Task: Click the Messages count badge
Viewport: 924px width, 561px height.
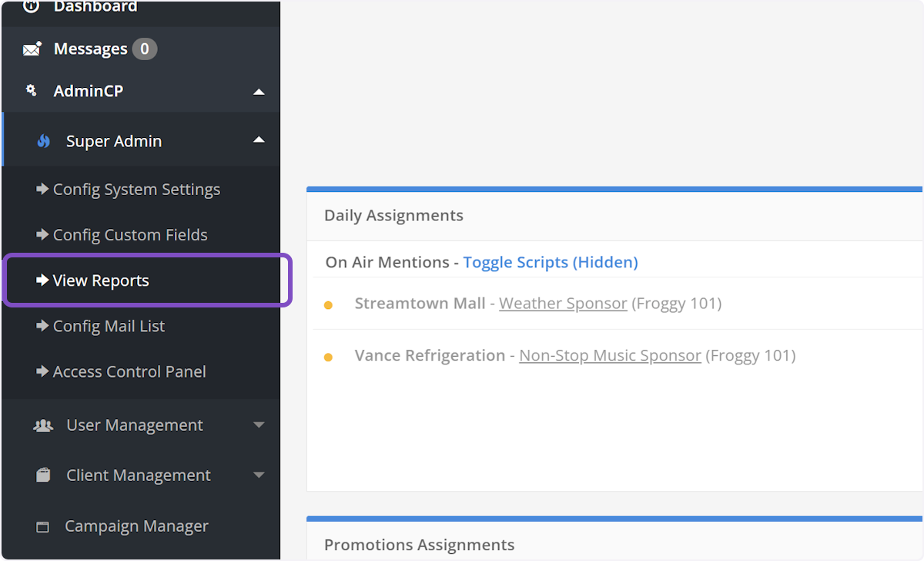Action: pyautogui.click(x=144, y=49)
